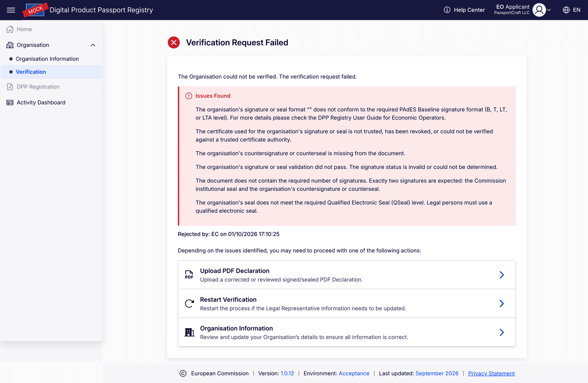Click the DPP Registration document icon
588x383 pixels.
10,87
